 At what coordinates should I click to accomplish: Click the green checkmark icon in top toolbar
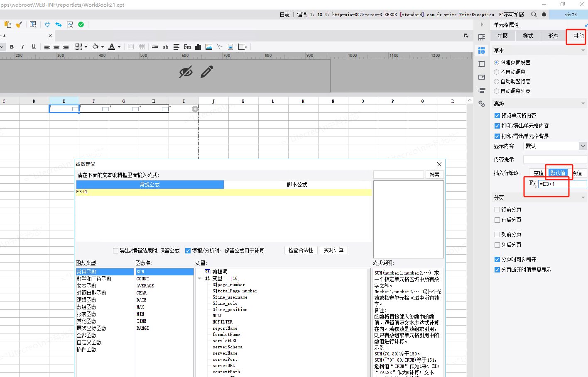point(81,24)
